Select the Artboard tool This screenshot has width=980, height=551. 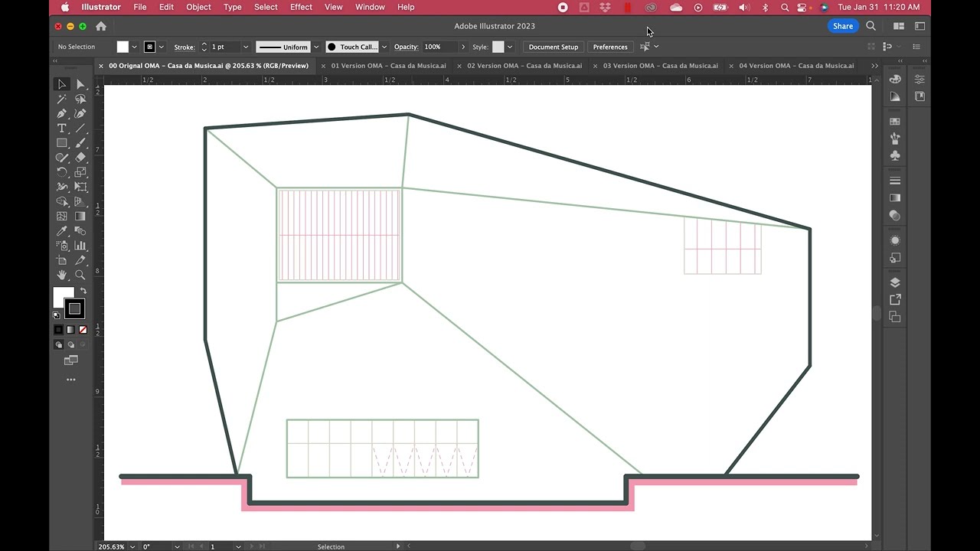pyautogui.click(x=62, y=260)
